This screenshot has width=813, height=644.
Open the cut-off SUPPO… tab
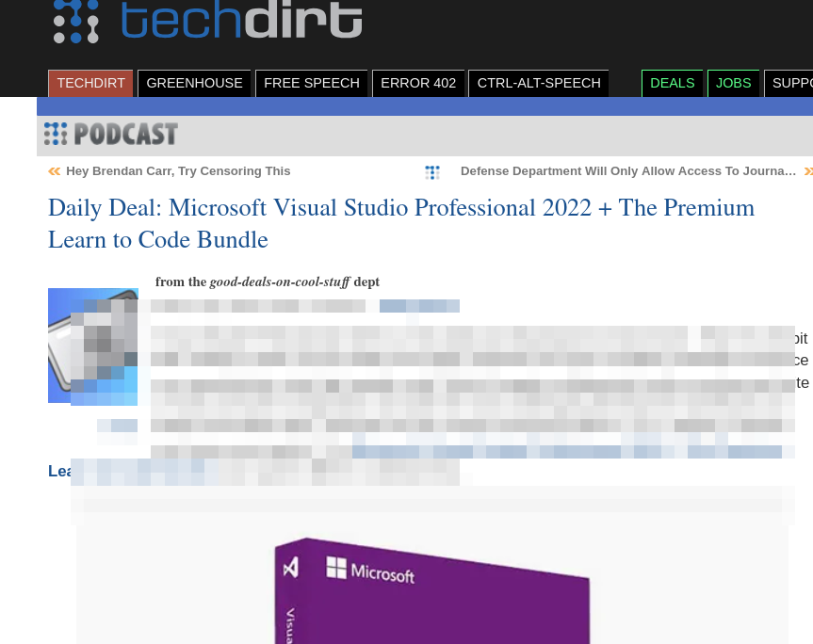coord(789,83)
